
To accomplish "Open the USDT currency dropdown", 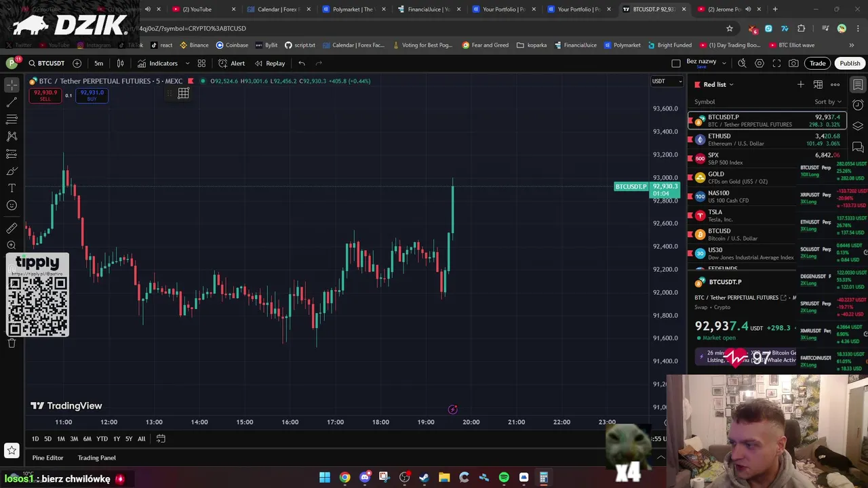I will 667,81.
